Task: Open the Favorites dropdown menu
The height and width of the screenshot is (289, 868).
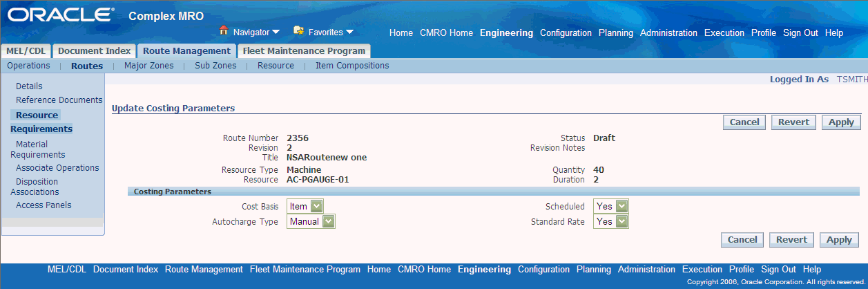Action: coord(331,32)
